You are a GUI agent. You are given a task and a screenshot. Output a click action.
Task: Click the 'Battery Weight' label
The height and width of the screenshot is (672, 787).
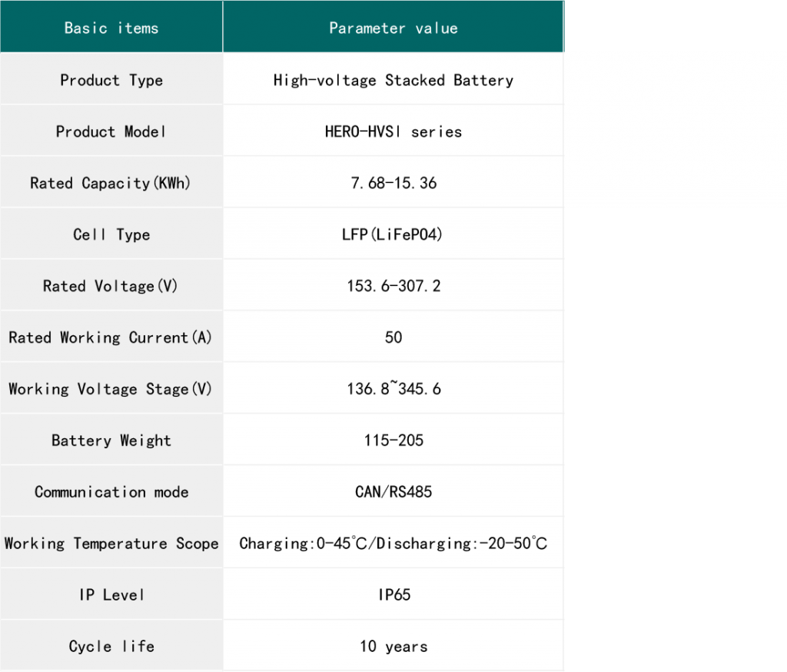tap(111, 441)
